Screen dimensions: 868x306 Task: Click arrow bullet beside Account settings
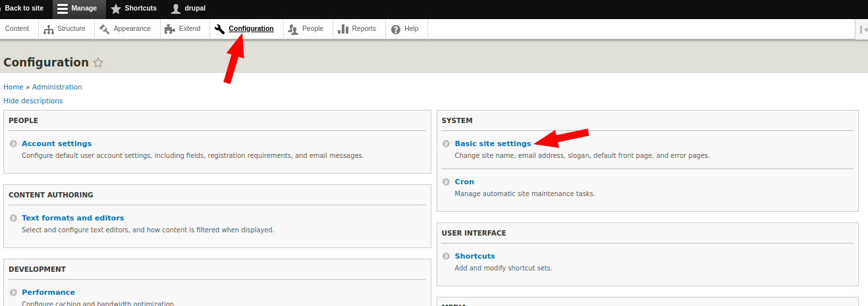(13, 143)
